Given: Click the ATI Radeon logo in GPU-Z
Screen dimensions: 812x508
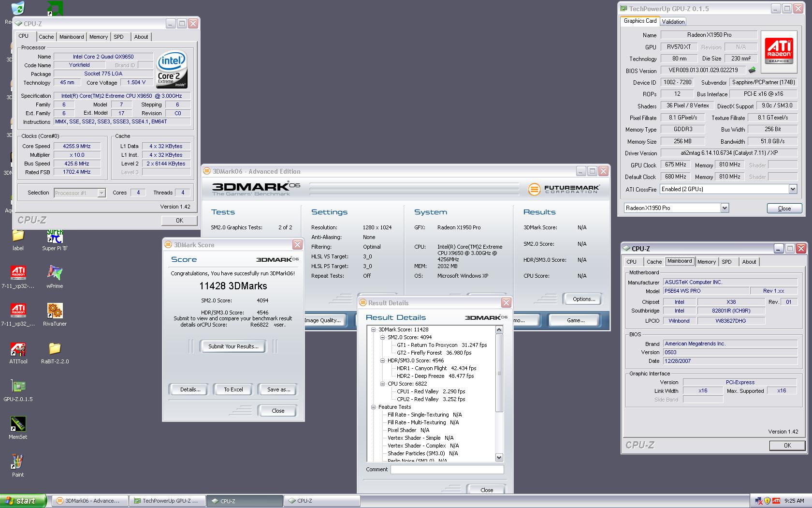Looking at the screenshot, I should pos(779,51).
